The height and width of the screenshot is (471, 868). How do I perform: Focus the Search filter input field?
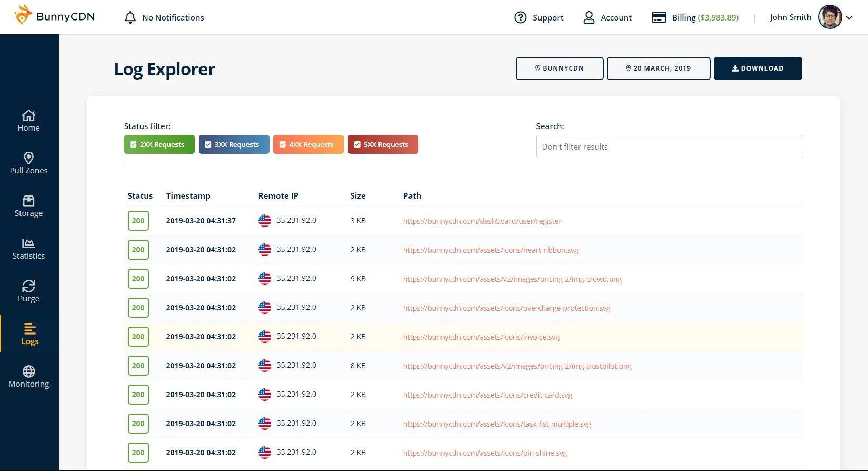pos(669,146)
